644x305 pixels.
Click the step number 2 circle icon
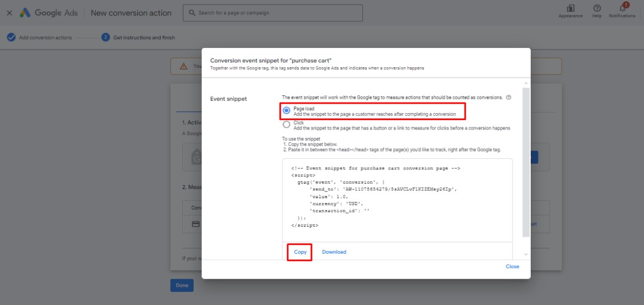(105, 38)
